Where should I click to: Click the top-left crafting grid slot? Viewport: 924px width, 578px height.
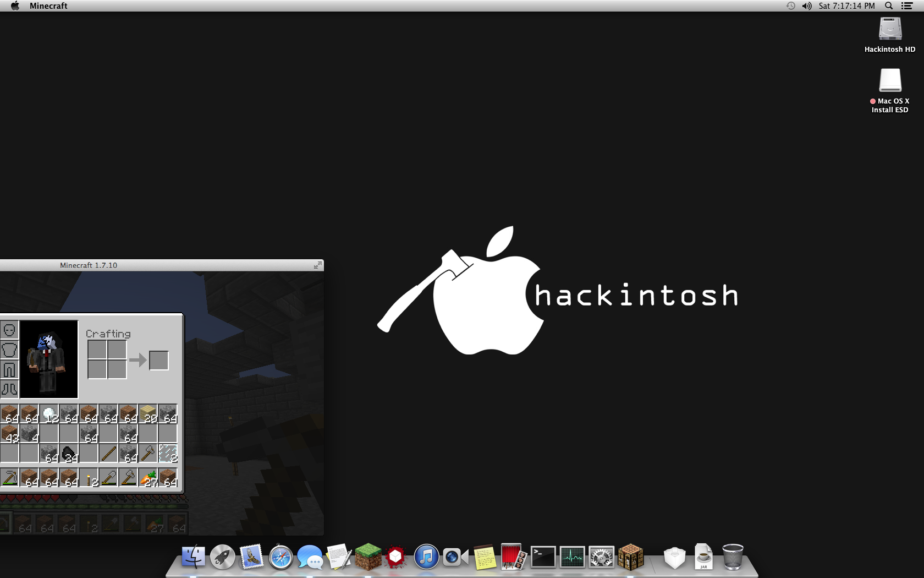(97, 350)
